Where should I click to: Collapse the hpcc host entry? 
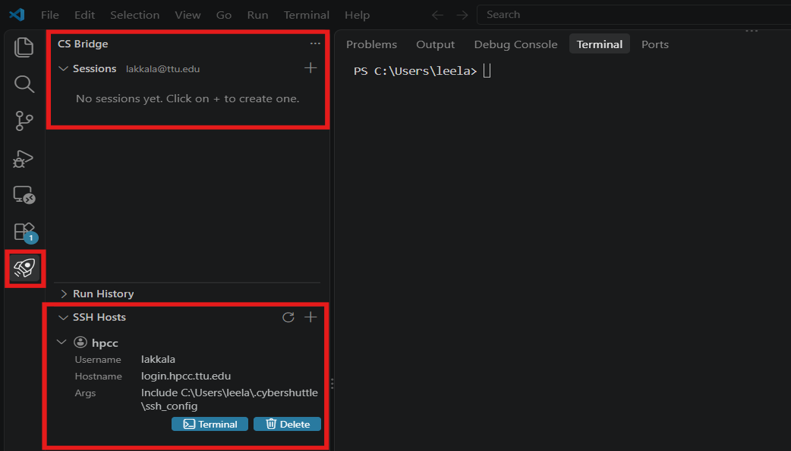coord(62,342)
